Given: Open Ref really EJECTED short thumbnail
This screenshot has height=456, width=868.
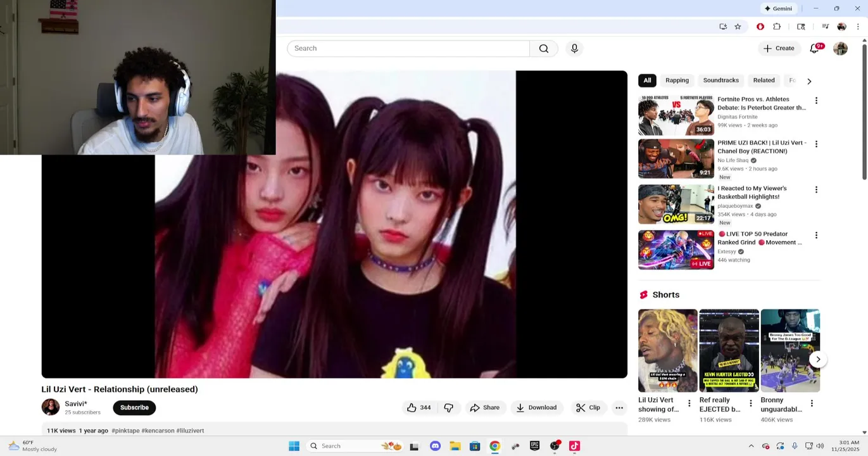Looking at the screenshot, I should (729, 351).
